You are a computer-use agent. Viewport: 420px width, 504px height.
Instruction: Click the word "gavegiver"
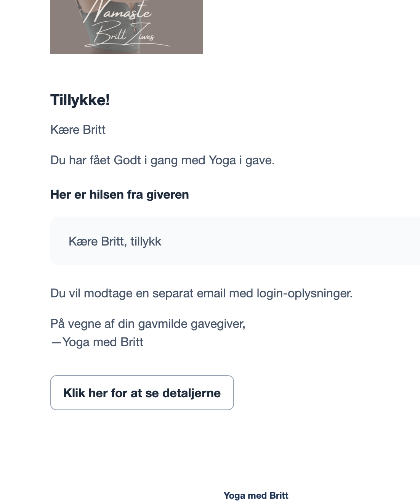217,324
